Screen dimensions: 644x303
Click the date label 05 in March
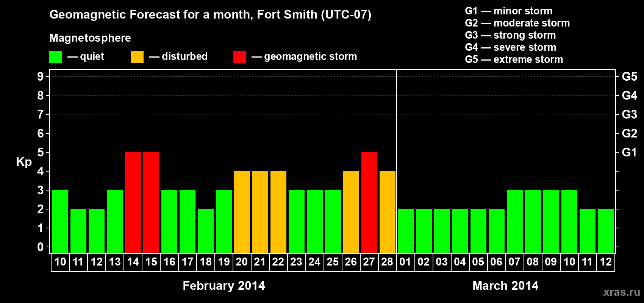[x=478, y=262]
